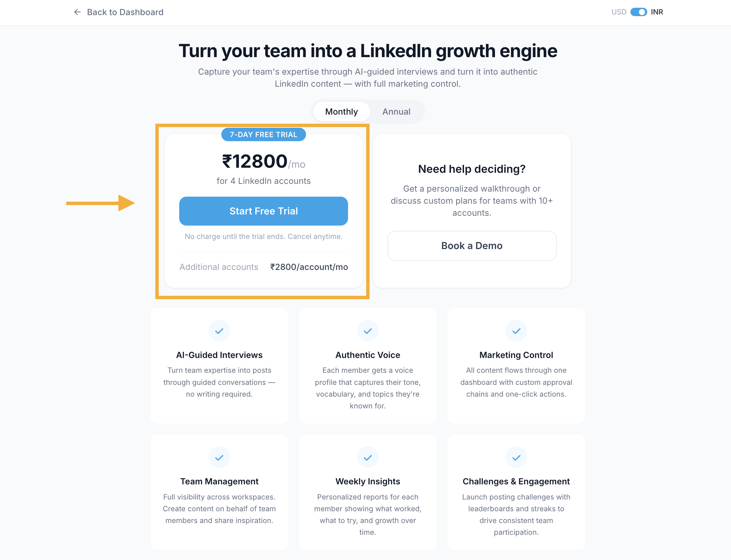Click the Weekly Insights feature card title

(x=368, y=481)
